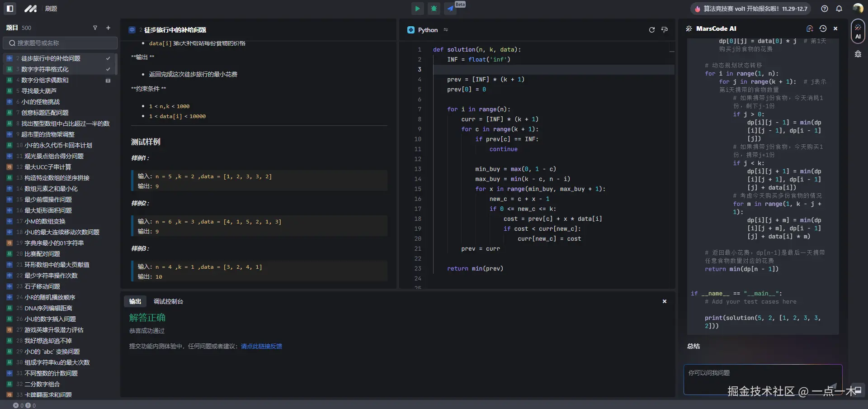Place cursor on editor line 3
The image size is (868, 409).
point(553,69)
